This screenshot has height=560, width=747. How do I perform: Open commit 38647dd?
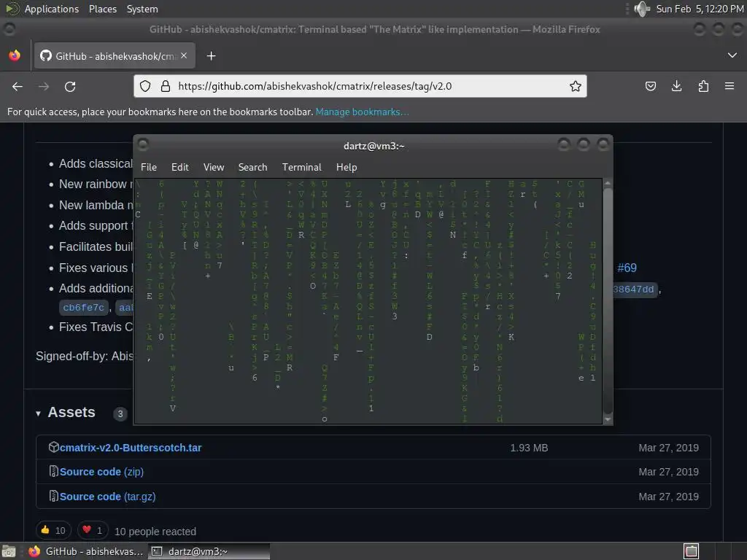(x=634, y=289)
